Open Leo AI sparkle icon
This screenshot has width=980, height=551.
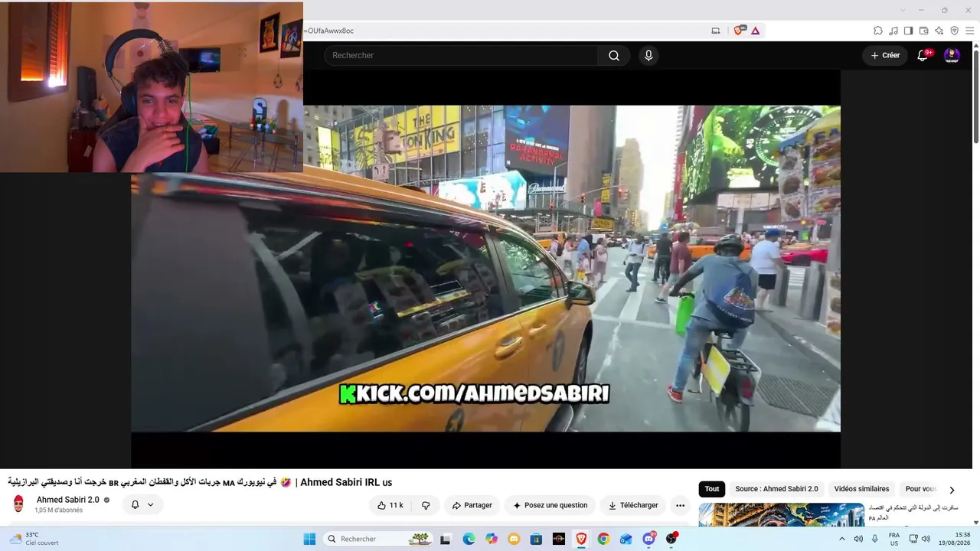[x=939, y=31]
